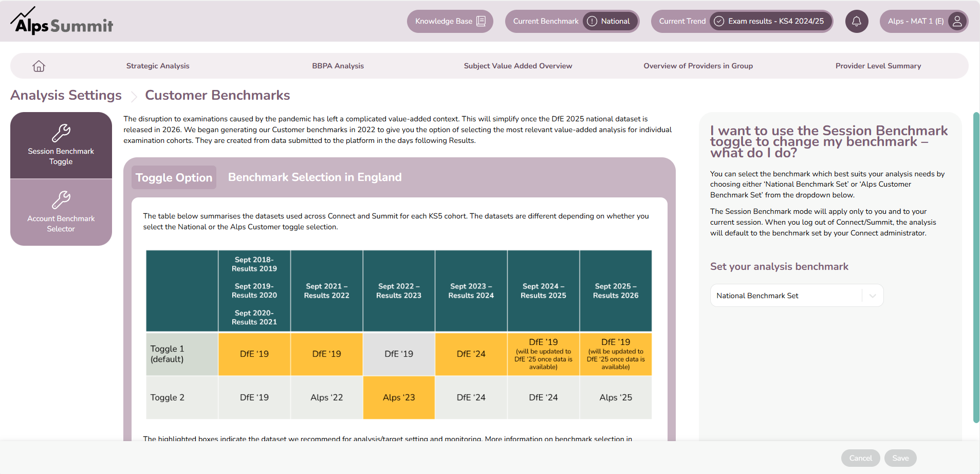Image resolution: width=980 pixels, height=474 pixels.
Task: Click the Current Trend label
Action: click(x=682, y=21)
